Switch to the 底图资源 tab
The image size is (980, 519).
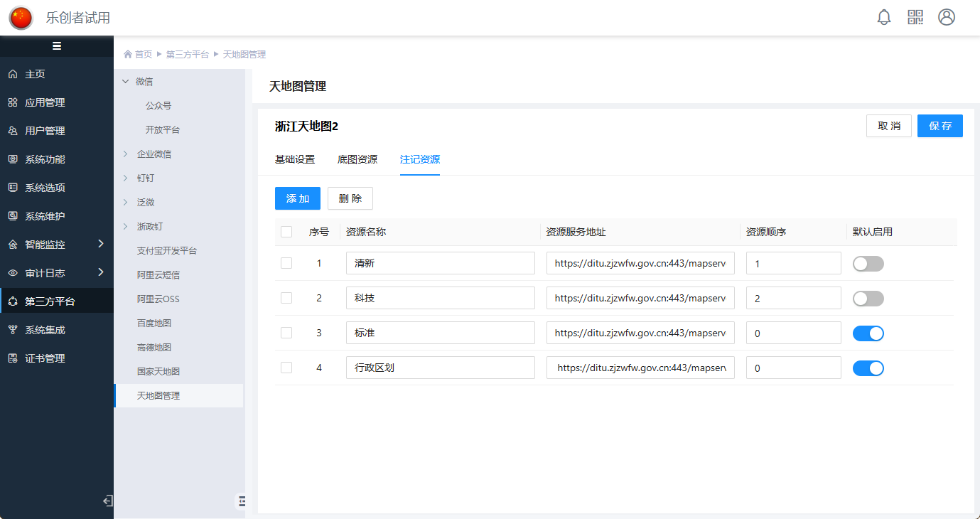pyautogui.click(x=357, y=159)
